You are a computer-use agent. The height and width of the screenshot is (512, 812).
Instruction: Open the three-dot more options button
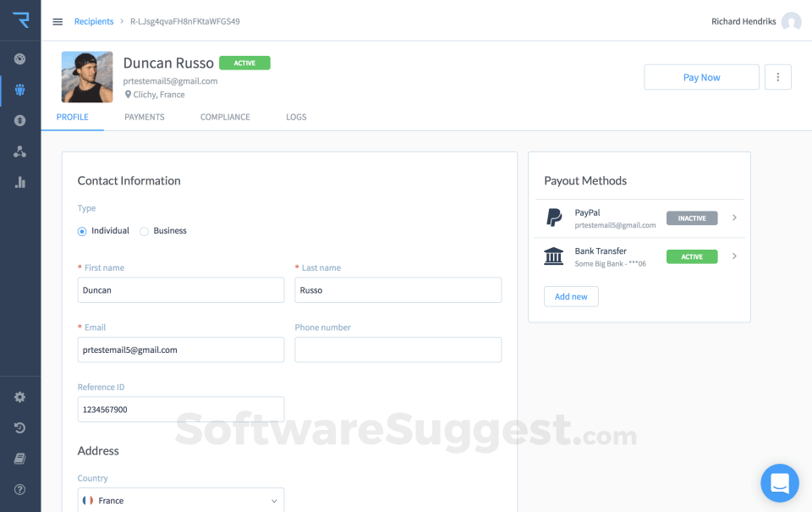pyautogui.click(x=777, y=77)
